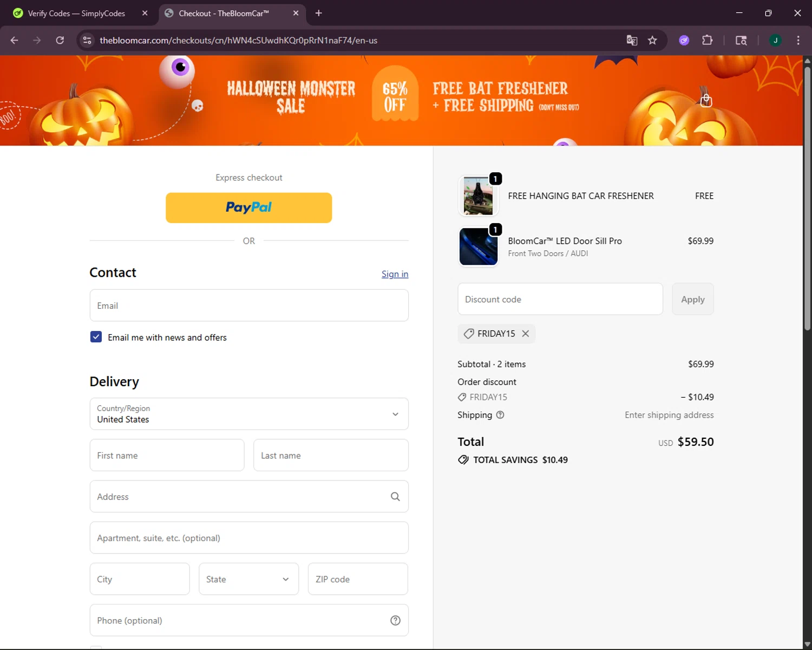Reload the checkout page

60,41
